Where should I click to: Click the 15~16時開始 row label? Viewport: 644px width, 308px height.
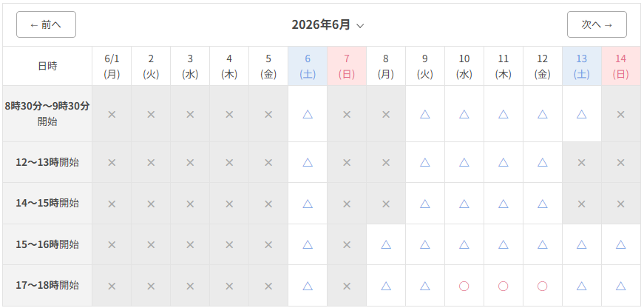[x=47, y=244]
